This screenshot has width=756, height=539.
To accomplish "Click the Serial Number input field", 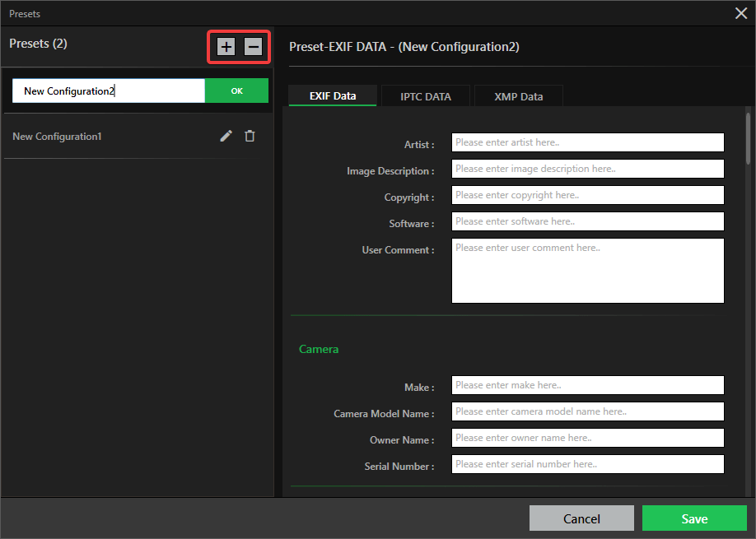I will click(x=587, y=463).
